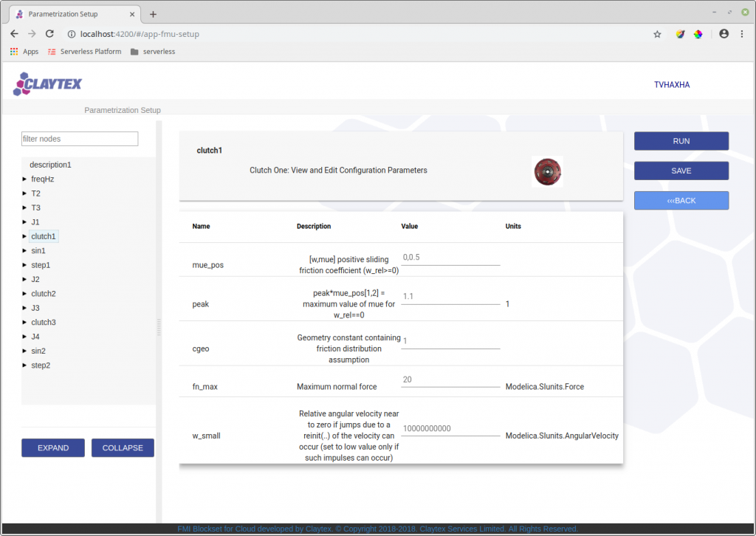Edit the peak value field
The width and height of the screenshot is (756, 536).
pyautogui.click(x=450, y=297)
